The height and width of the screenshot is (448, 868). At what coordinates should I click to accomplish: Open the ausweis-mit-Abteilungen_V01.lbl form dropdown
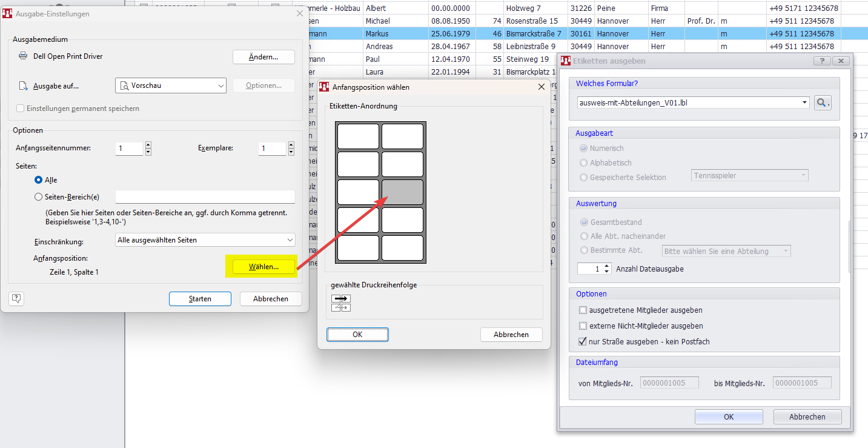tap(694, 103)
